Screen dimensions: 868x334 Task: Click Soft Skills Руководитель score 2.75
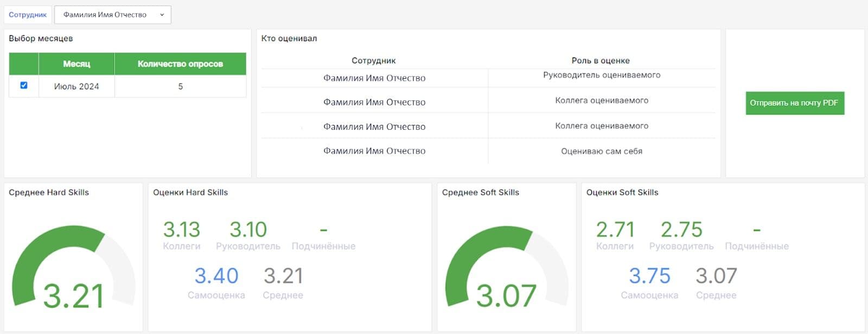click(681, 230)
